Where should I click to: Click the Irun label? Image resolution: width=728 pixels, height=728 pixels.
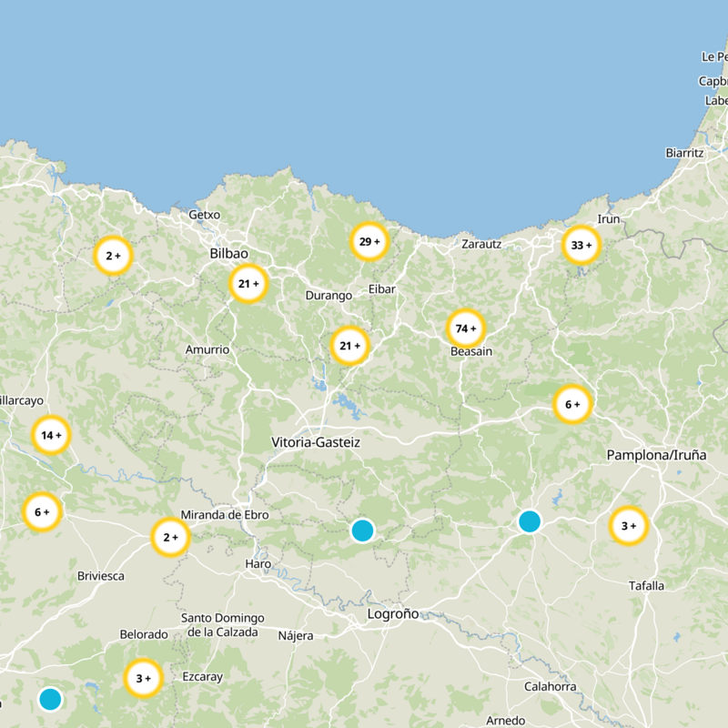[608, 218]
